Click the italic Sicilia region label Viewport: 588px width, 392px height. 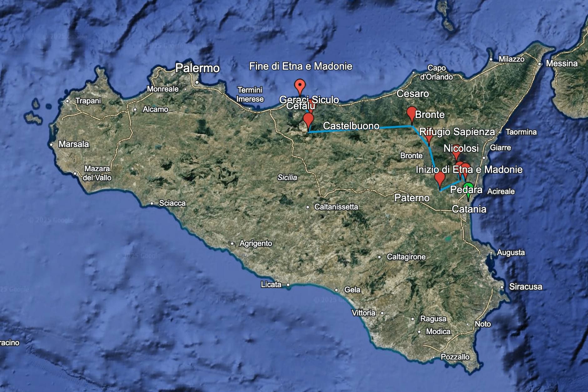pos(287,178)
